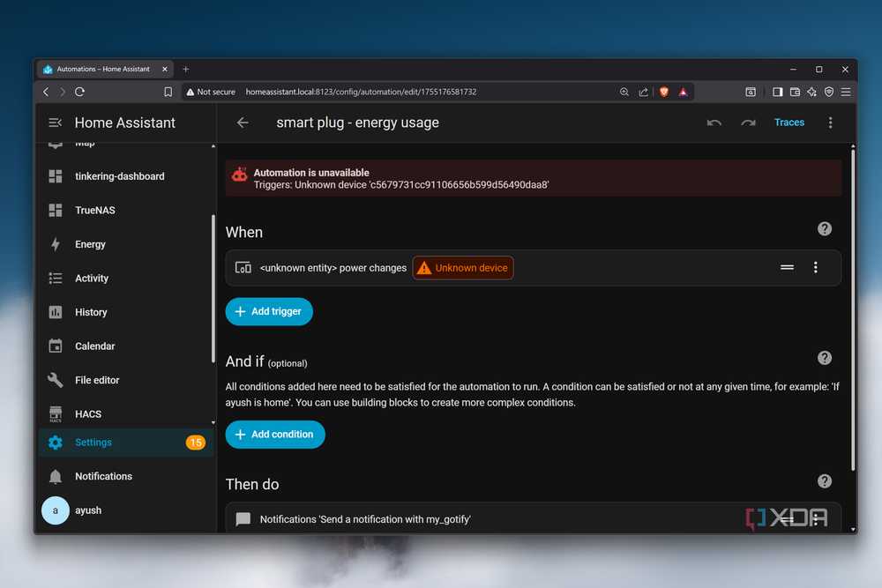The image size is (882, 588).
Task: Go back using the automation editor arrow
Action: point(243,123)
